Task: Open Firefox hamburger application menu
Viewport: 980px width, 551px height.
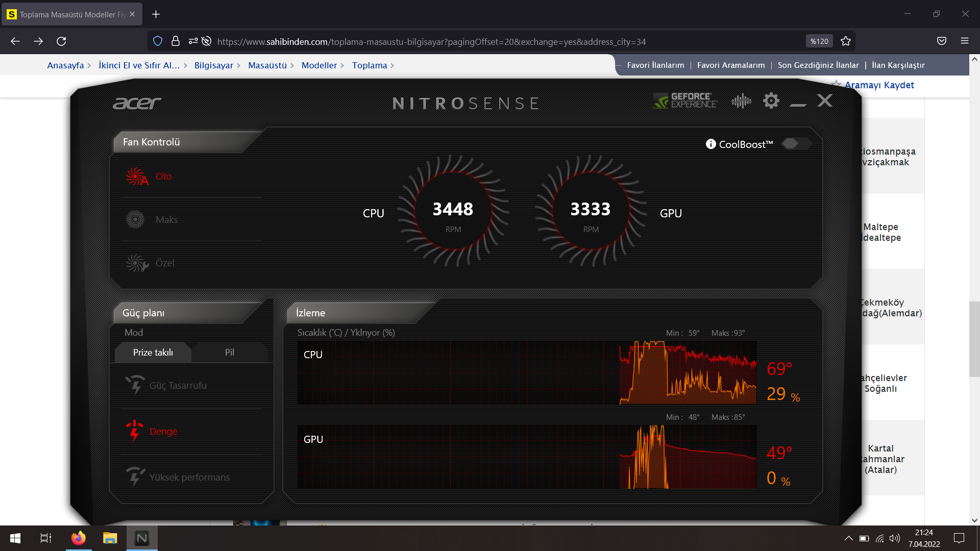Action: tap(964, 41)
